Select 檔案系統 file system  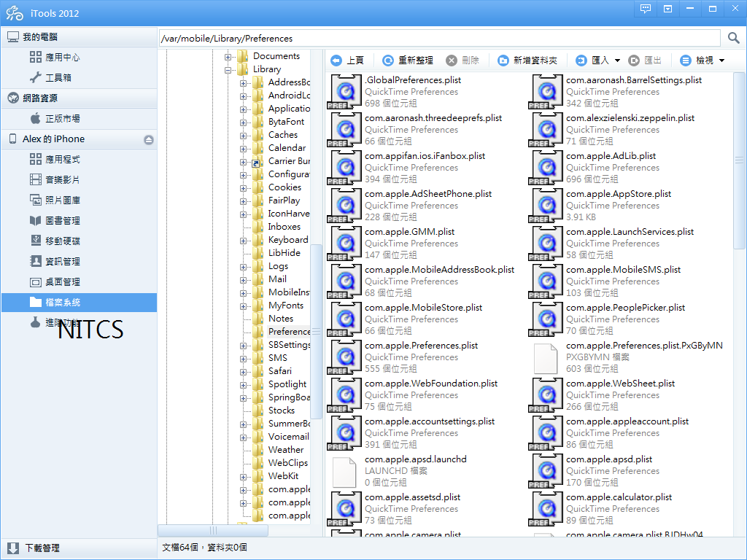click(x=79, y=303)
